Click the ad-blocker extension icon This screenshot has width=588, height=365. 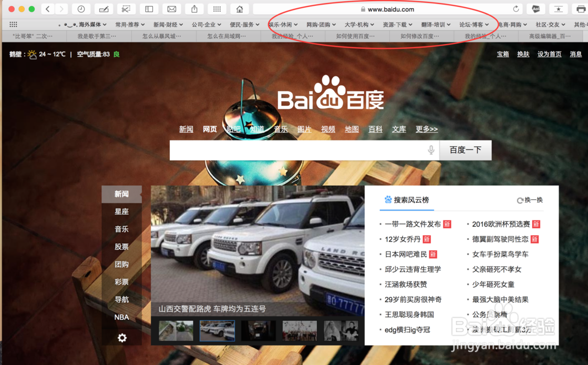click(536, 9)
